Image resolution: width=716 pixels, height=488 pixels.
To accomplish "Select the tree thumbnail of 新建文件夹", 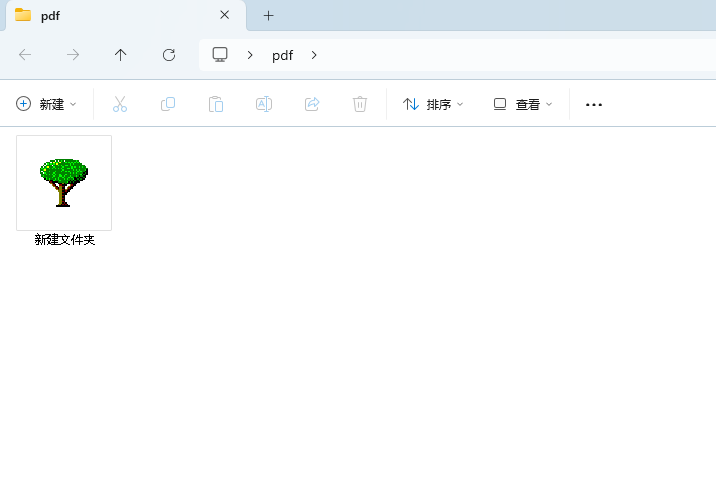I will (x=64, y=183).
